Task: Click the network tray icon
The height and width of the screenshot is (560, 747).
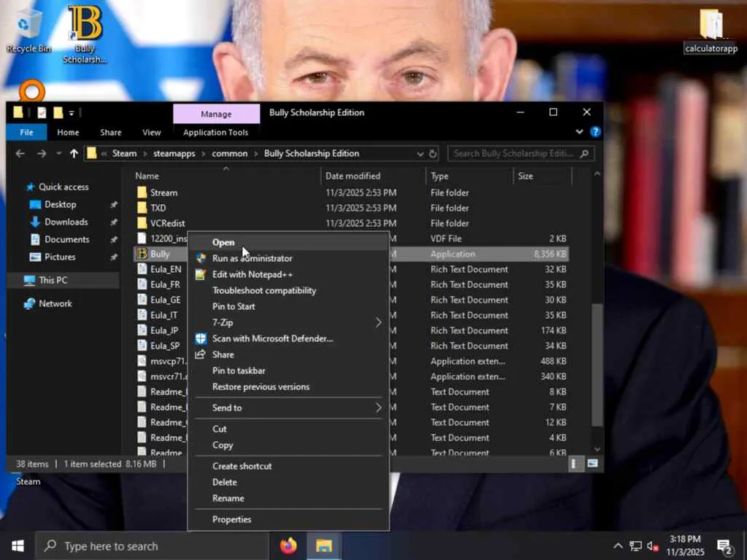Action: pyautogui.click(x=635, y=547)
